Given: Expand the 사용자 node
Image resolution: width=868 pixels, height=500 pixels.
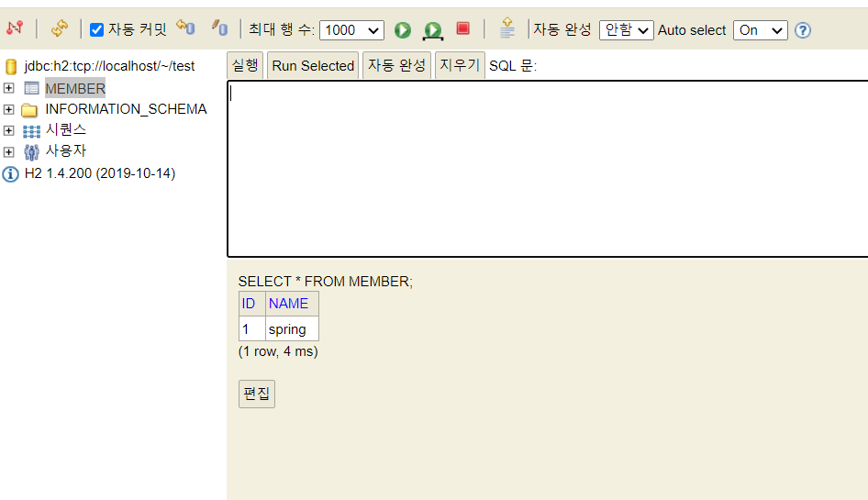Looking at the screenshot, I should coord(8,151).
